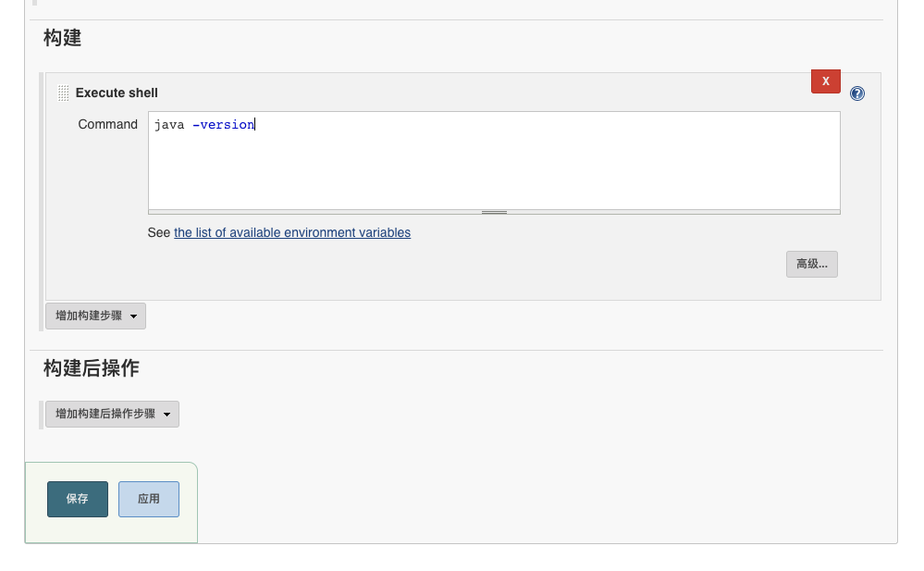
Task: Open the 增加构建步骤 dropdown
Action: (95, 316)
